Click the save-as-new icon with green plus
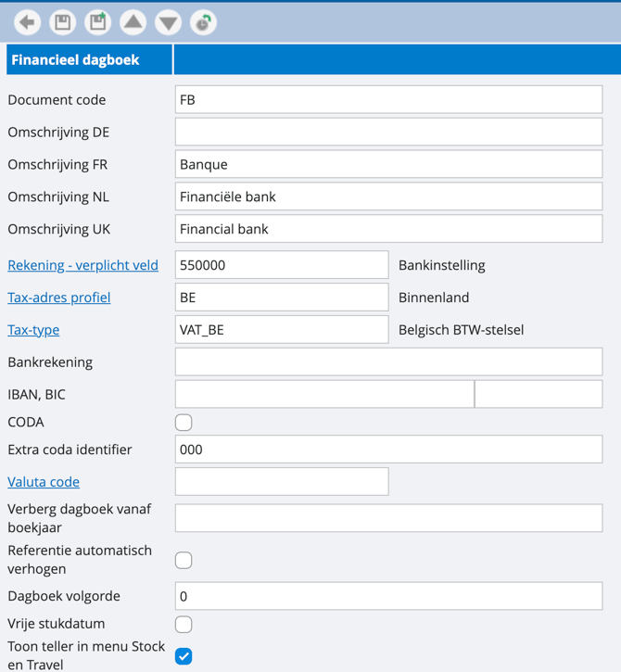The image size is (621, 672). click(x=98, y=22)
